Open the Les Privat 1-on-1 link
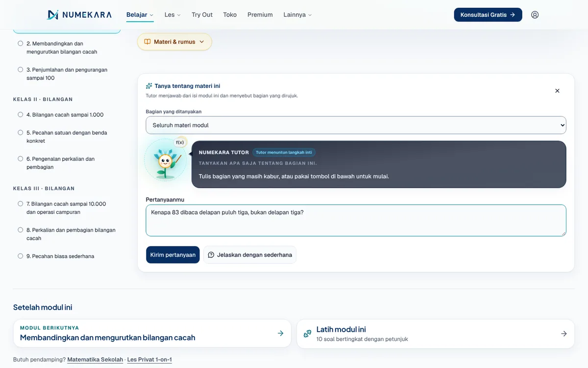 149,360
